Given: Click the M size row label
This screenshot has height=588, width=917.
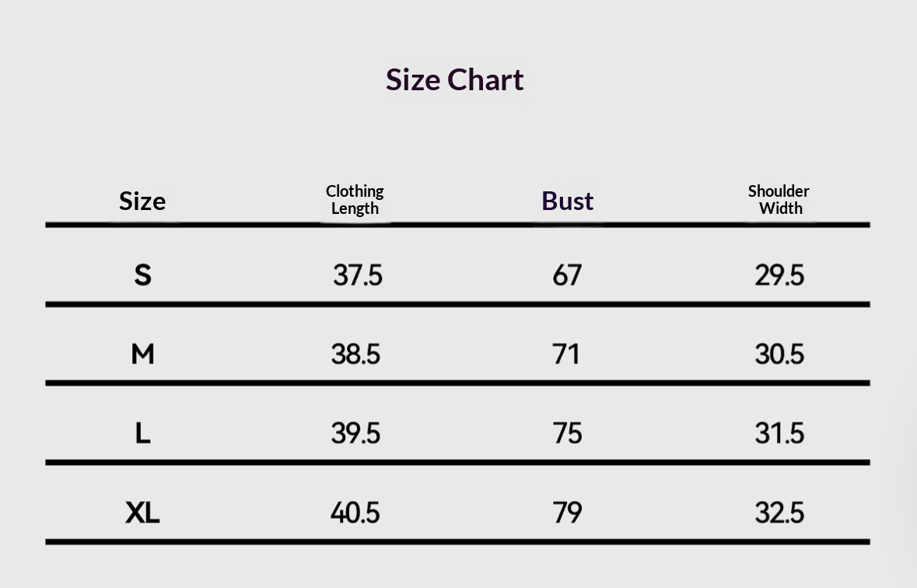Looking at the screenshot, I should (x=142, y=354).
